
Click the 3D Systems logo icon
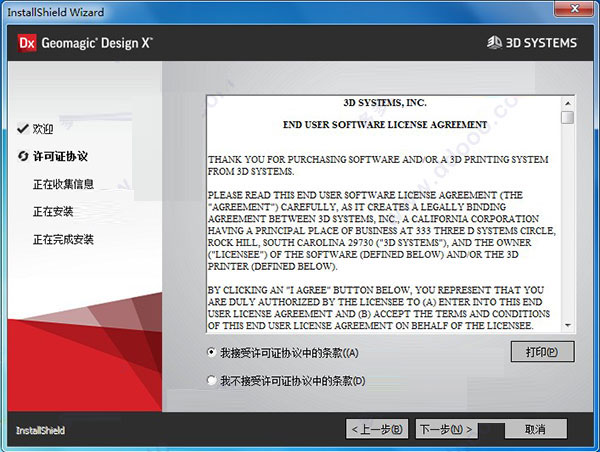[x=494, y=42]
